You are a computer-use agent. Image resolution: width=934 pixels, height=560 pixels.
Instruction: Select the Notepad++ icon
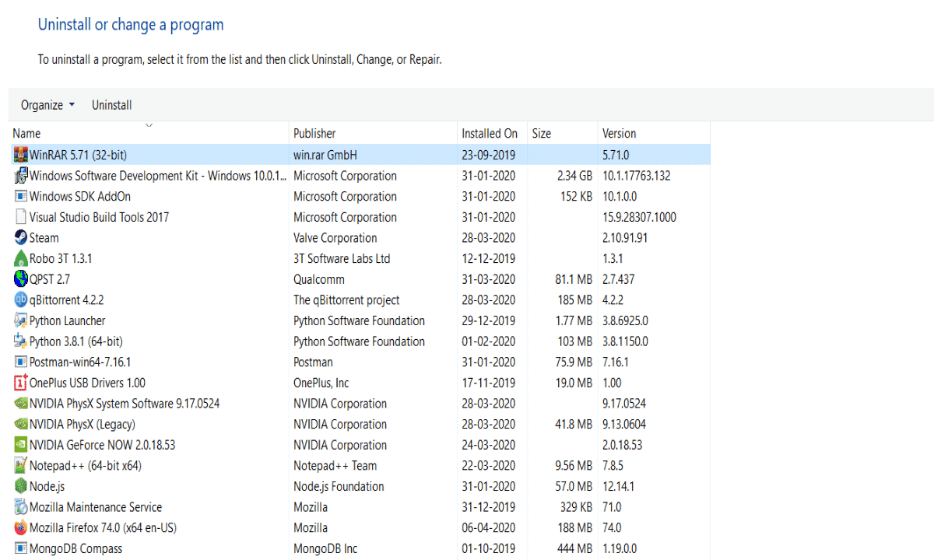click(x=21, y=466)
